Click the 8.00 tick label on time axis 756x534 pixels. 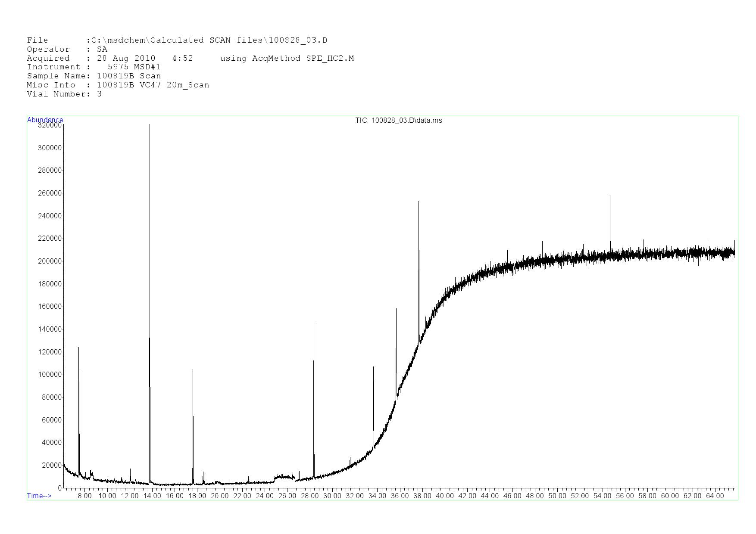pyautogui.click(x=84, y=496)
